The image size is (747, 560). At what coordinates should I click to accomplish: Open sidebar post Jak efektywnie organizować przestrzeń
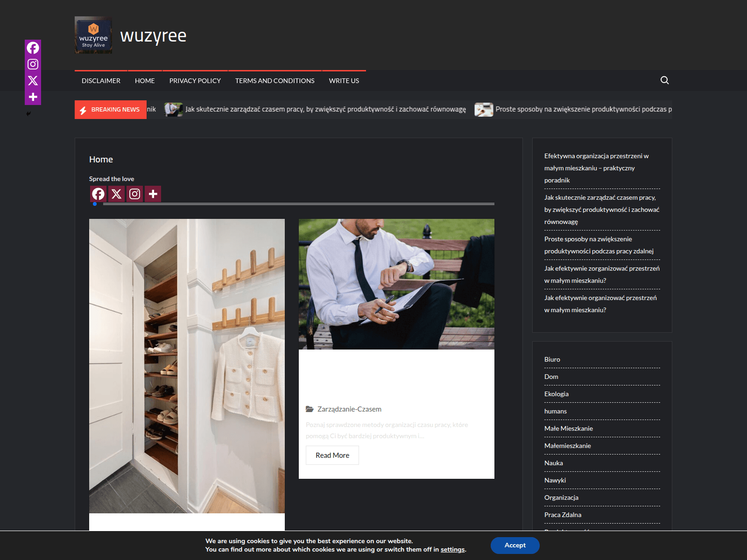[x=600, y=304]
